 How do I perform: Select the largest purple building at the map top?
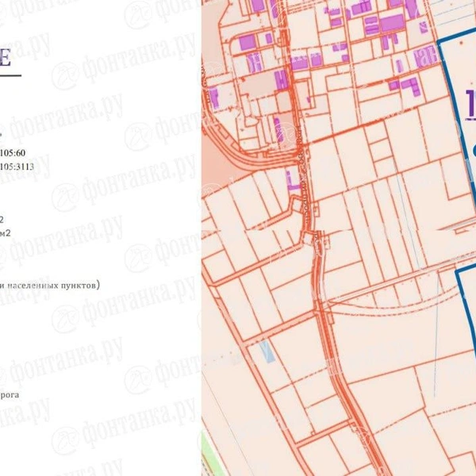(x=392, y=22)
